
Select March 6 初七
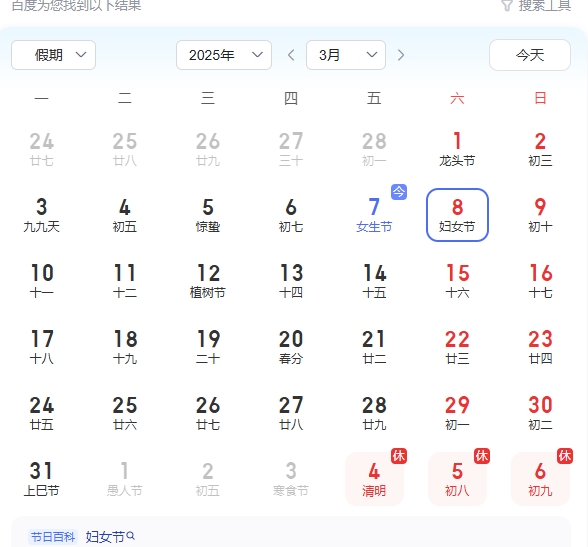pos(291,215)
